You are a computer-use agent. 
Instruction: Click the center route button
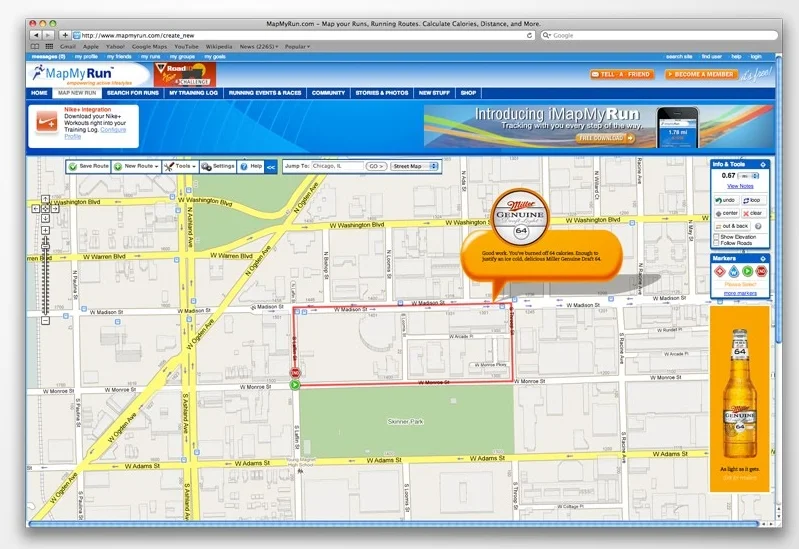(726, 213)
